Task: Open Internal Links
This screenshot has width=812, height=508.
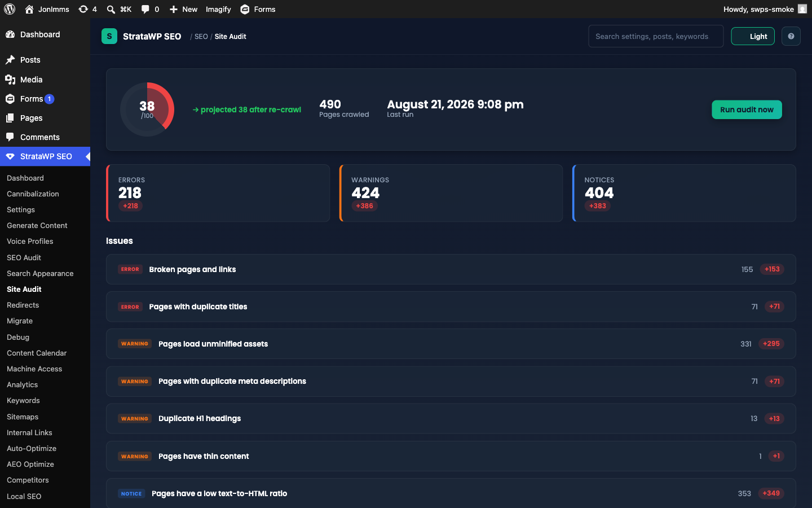Action: pyautogui.click(x=29, y=432)
